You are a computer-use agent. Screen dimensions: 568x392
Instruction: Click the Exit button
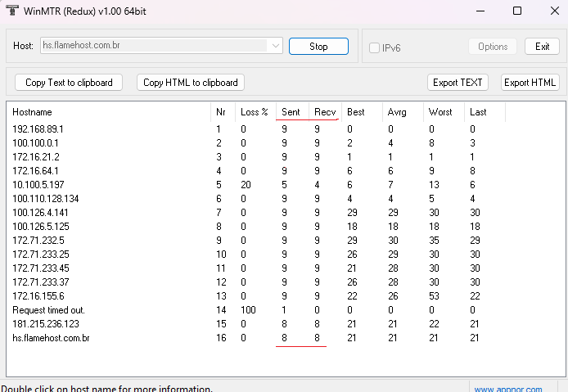click(x=542, y=47)
